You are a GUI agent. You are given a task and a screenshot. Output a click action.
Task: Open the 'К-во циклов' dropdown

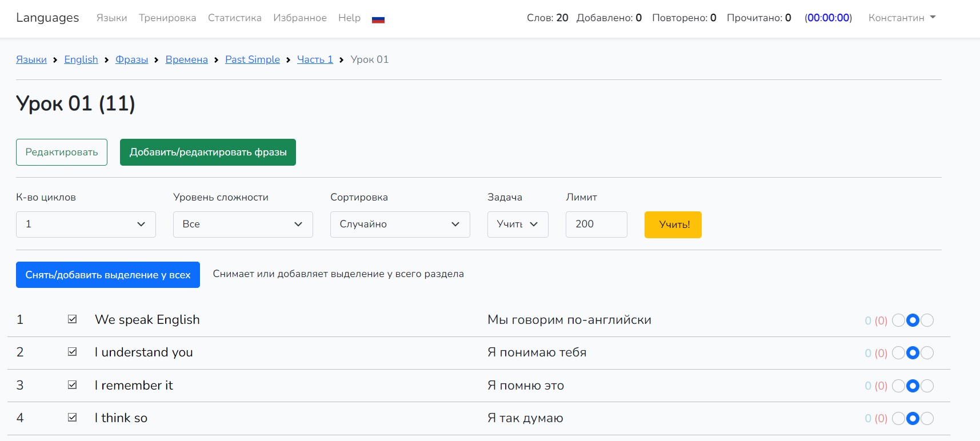(86, 224)
